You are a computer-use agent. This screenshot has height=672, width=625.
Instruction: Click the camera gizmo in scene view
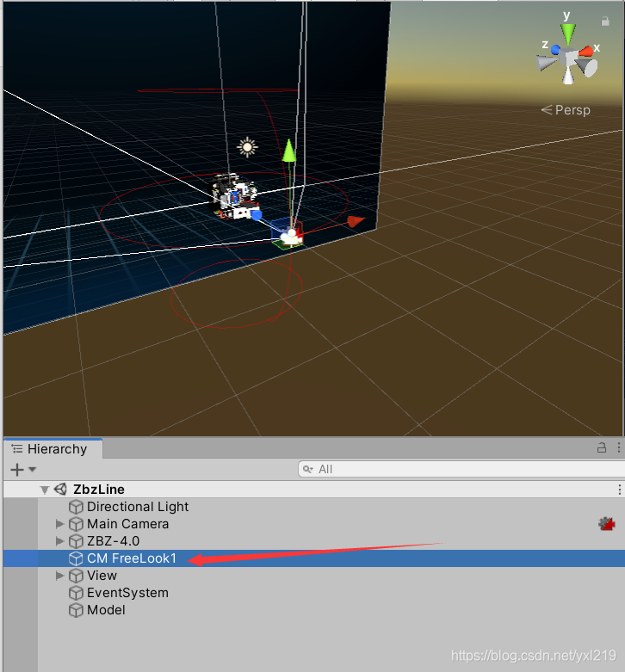coord(290,237)
